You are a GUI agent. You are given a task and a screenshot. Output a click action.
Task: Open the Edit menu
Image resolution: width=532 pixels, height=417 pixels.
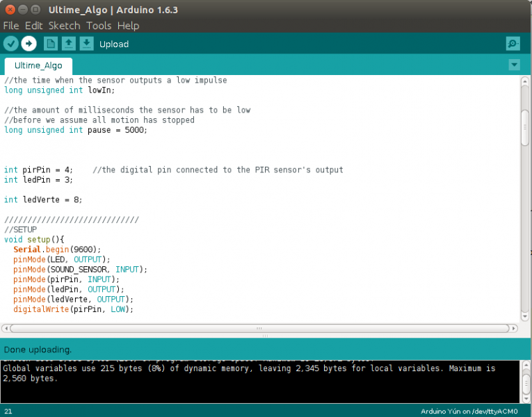pyautogui.click(x=33, y=26)
